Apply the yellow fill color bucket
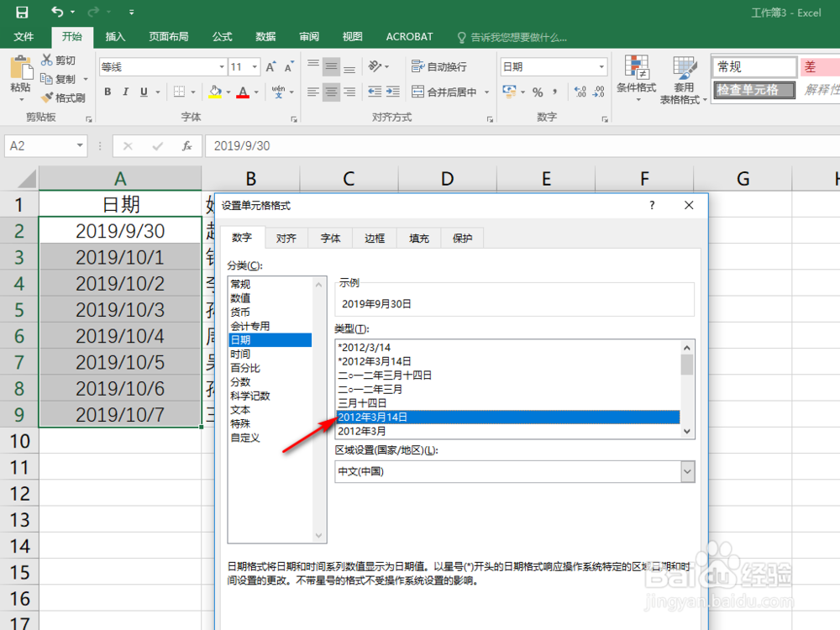 (x=215, y=92)
